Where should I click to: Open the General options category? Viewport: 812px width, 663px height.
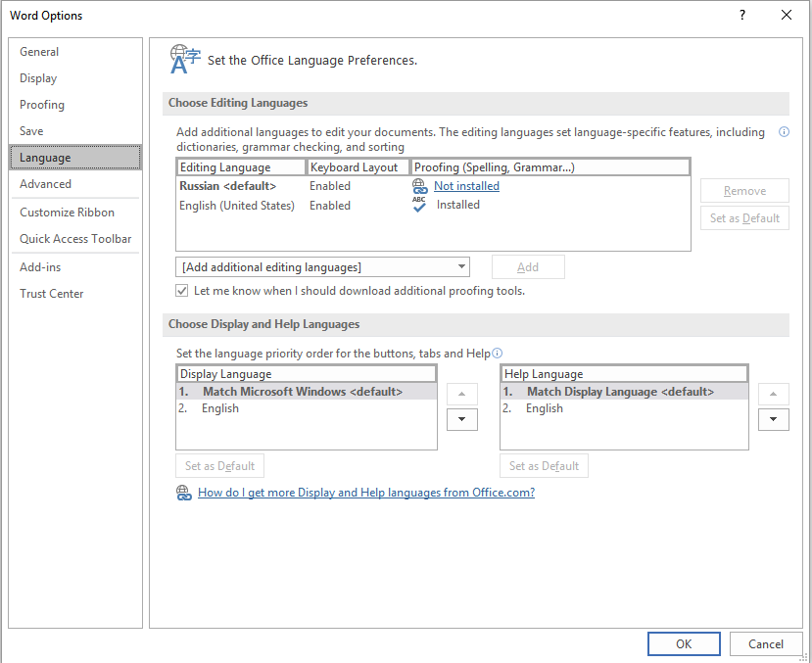point(75,52)
